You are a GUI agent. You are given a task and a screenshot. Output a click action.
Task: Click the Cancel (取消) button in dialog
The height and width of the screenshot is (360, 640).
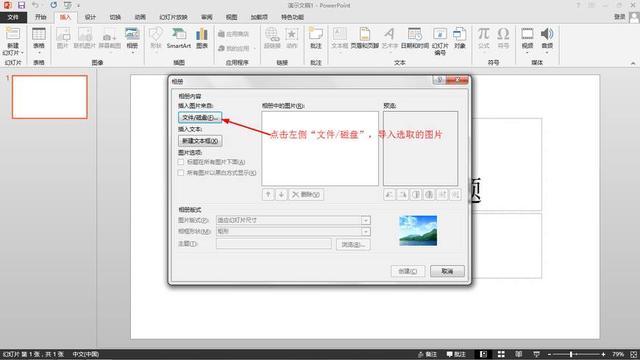point(447,271)
